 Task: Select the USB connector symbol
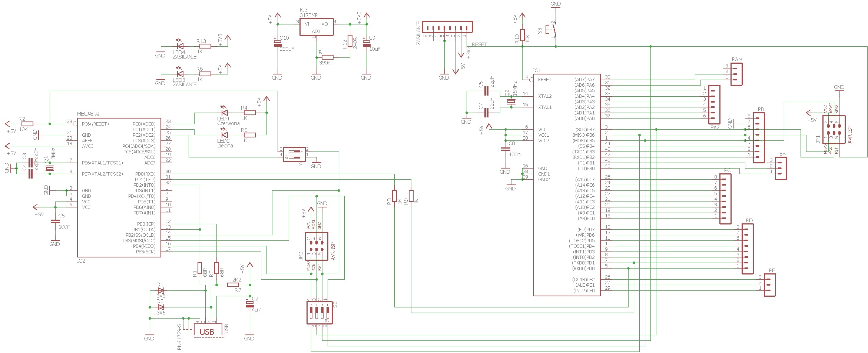pos(208,330)
